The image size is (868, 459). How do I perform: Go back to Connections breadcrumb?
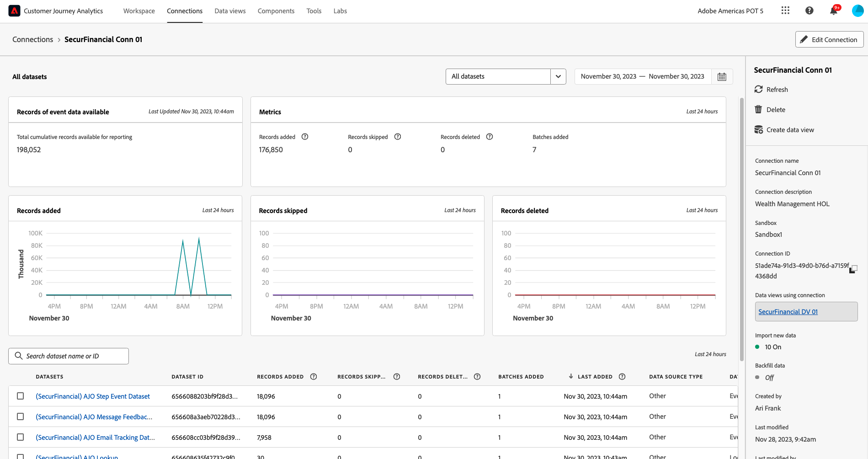click(33, 39)
